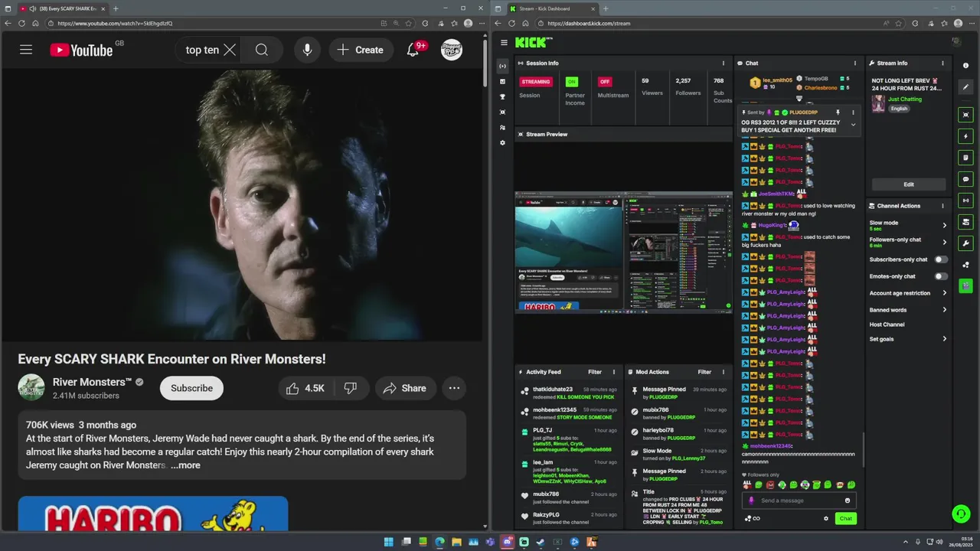Toggle Emotes-only chat switch

941,276
